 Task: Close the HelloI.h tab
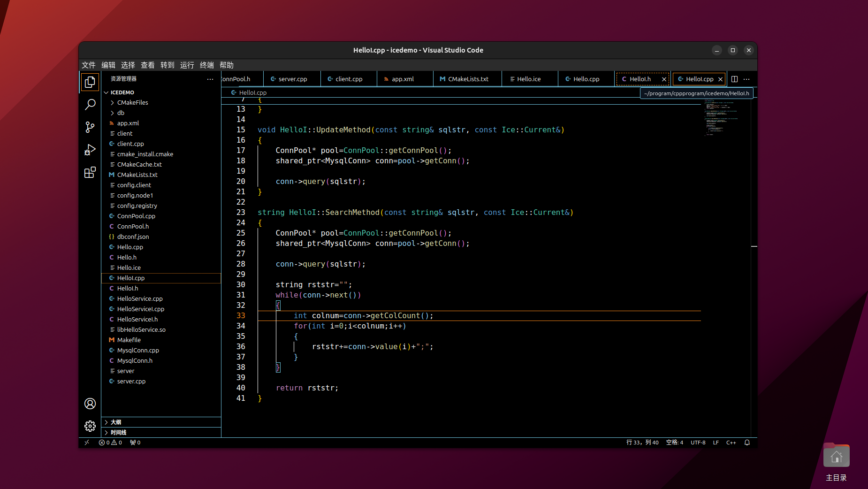point(664,79)
